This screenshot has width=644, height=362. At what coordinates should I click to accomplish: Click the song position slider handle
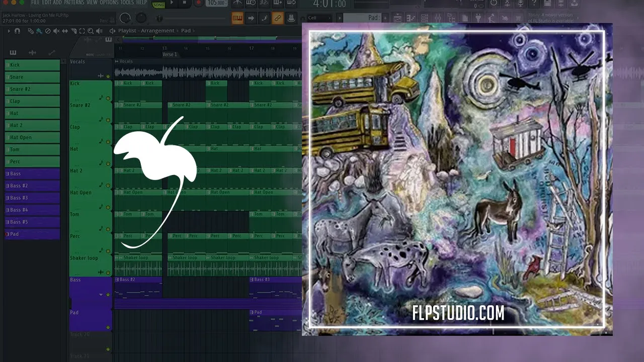[x=159, y=19]
